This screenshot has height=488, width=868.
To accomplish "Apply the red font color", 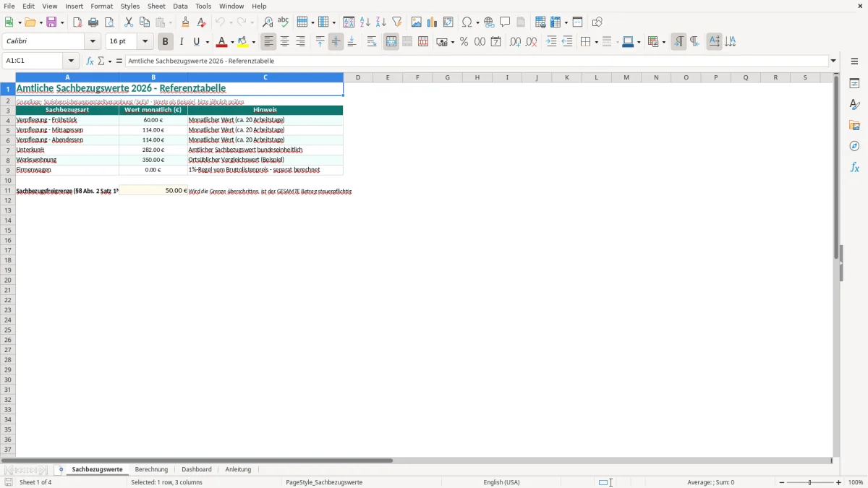I will coord(221,42).
